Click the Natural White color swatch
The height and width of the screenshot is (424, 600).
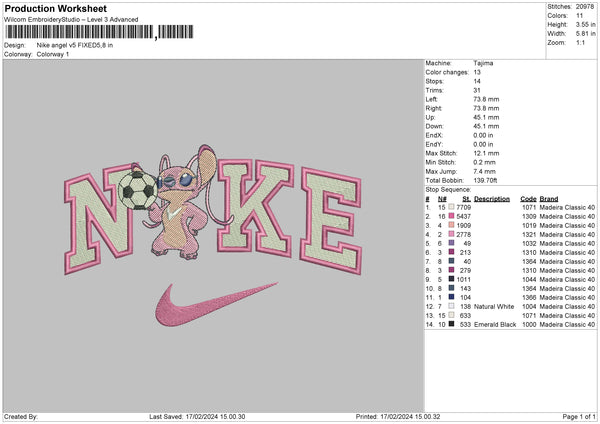point(452,306)
